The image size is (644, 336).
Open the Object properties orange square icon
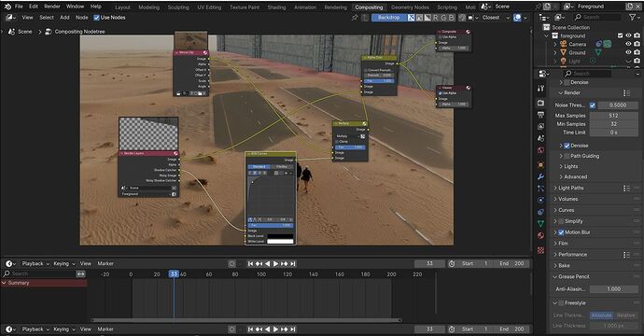(x=541, y=164)
